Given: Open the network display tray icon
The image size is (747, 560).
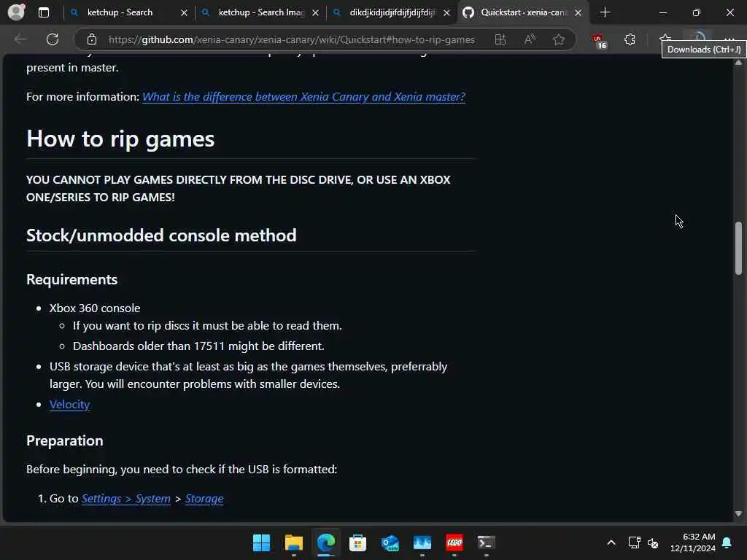Looking at the screenshot, I should tap(634, 542).
